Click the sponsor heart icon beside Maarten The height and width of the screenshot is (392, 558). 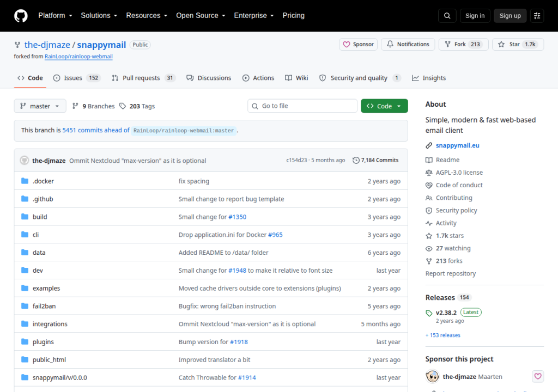pyautogui.click(x=538, y=376)
